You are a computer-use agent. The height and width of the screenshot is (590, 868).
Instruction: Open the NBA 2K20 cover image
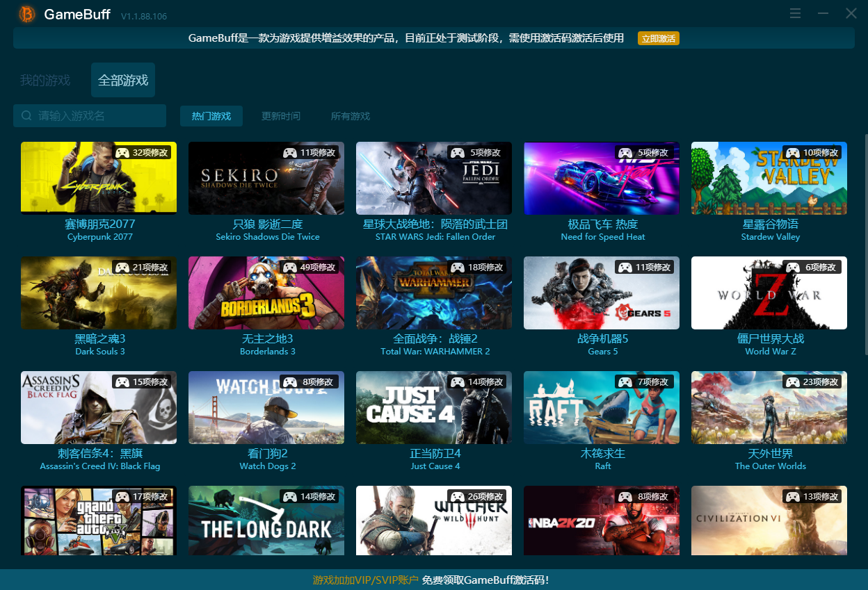pos(602,521)
